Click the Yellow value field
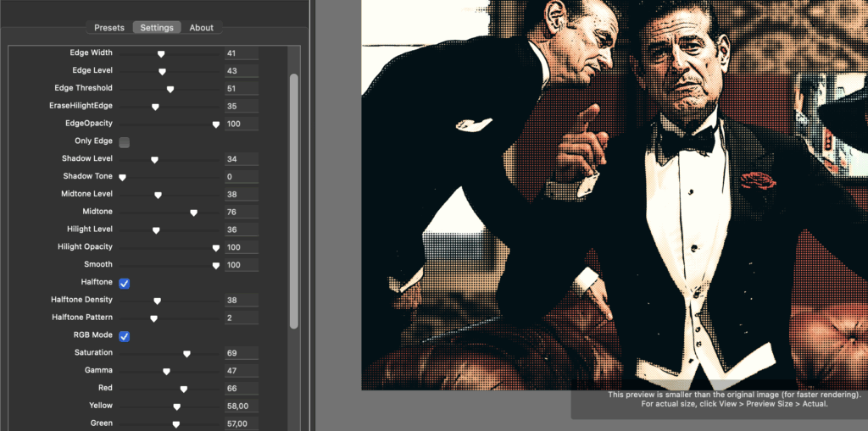This screenshot has width=868, height=431. (x=242, y=406)
